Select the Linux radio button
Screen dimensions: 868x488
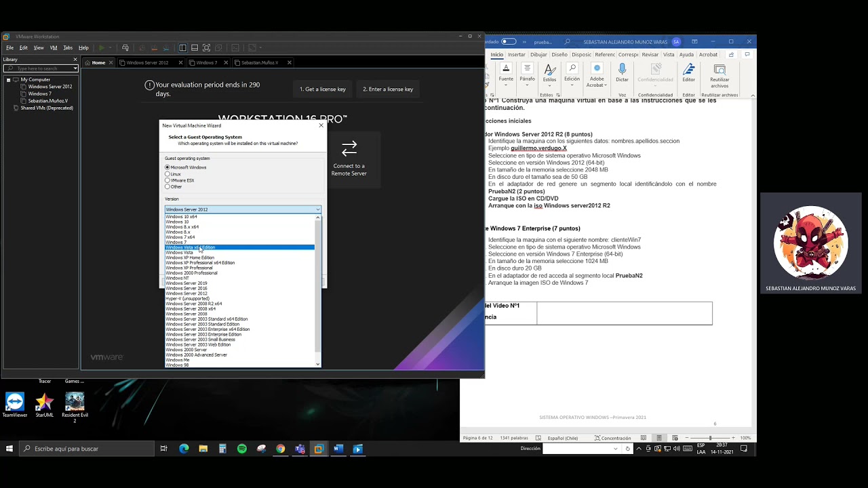click(167, 174)
